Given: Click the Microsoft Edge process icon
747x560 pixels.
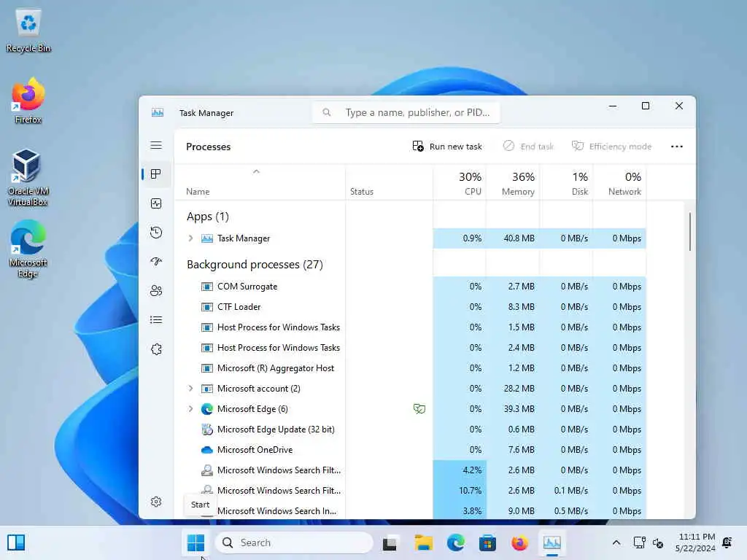Looking at the screenshot, I should tap(206, 409).
